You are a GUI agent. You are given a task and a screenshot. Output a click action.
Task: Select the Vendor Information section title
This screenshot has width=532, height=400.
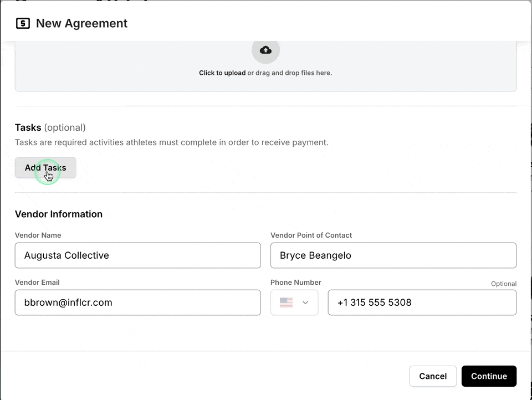click(59, 214)
